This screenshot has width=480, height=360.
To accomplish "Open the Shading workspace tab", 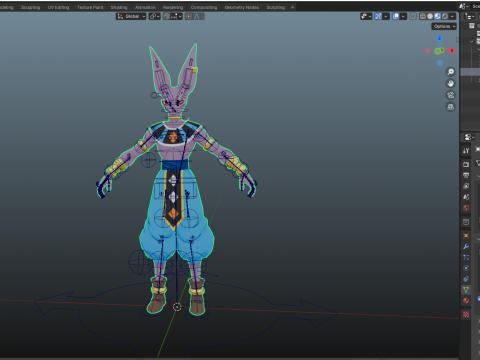I will 119,7.
